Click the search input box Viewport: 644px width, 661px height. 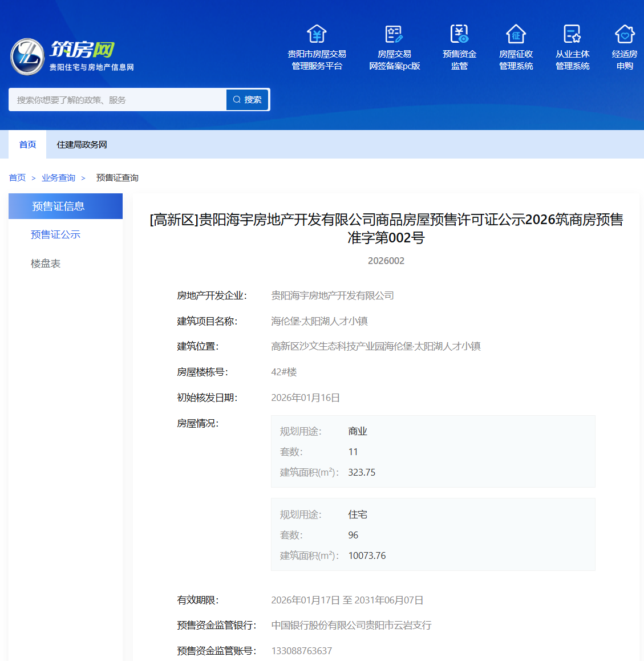coord(114,99)
